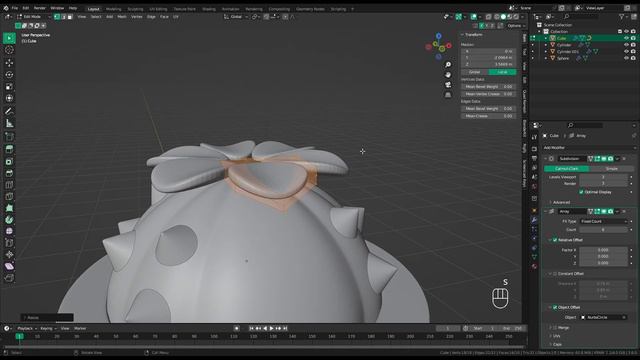Viewport: 640px width, 360px height.
Task: Open the Vertex menu in viewport header
Action: tap(136, 17)
